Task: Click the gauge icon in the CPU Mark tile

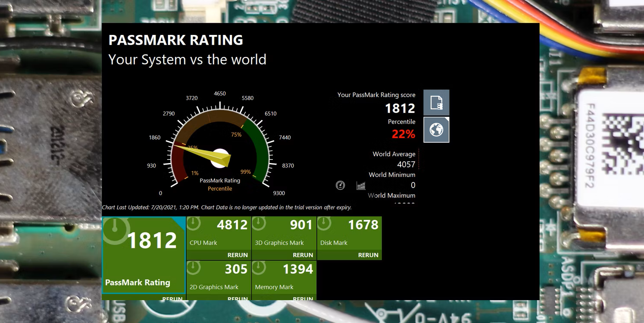Action: click(194, 224)
